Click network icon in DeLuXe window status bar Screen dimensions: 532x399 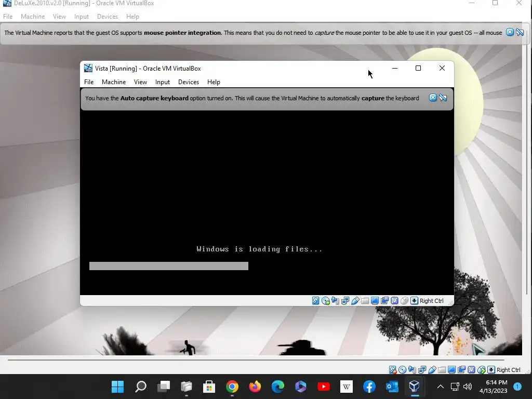422,370
